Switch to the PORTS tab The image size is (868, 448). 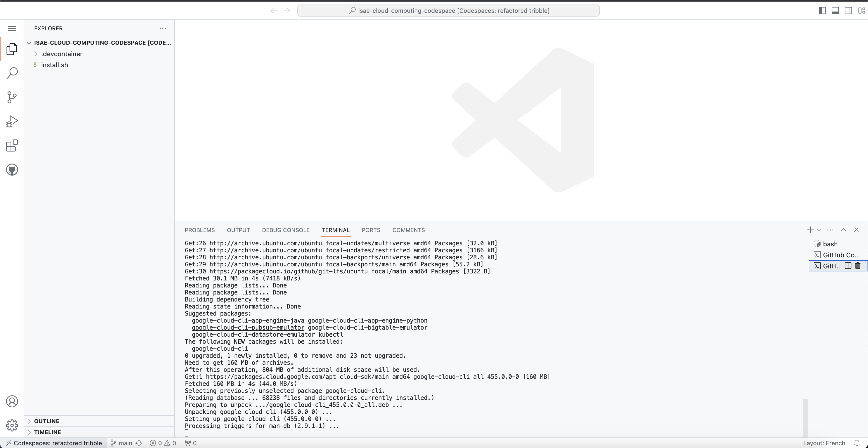tap(371, 230)
